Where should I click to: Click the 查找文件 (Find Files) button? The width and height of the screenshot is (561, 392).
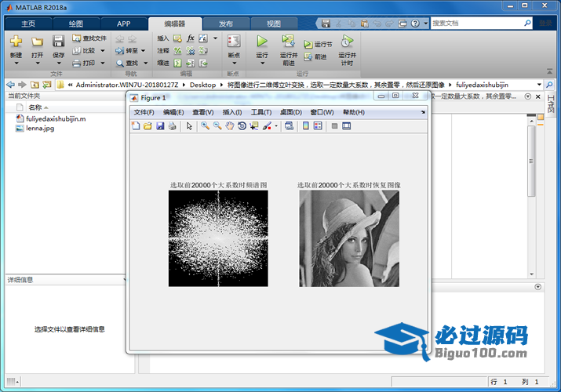89,38
